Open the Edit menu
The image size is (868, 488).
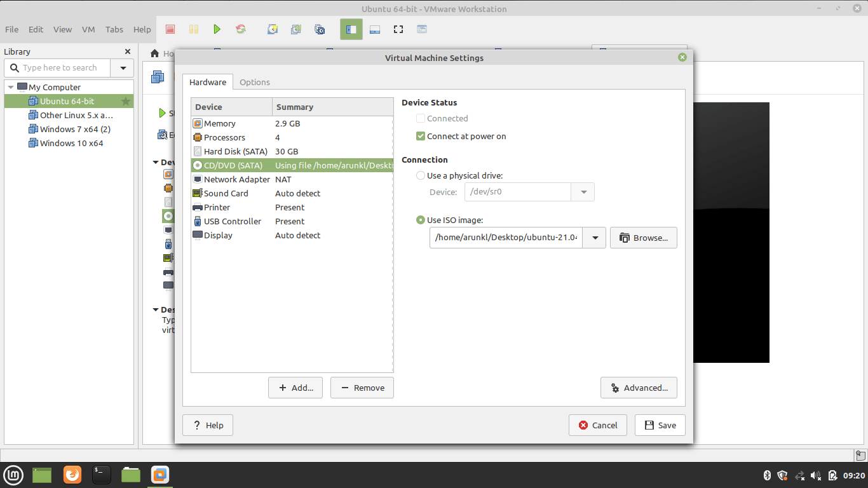tap(36, 29)
